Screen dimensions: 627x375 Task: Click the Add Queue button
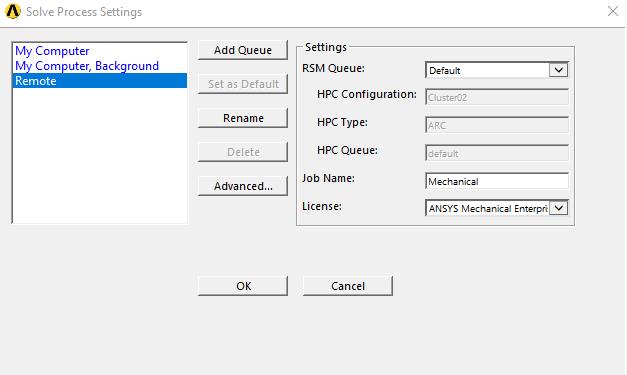tap(243, 50)
